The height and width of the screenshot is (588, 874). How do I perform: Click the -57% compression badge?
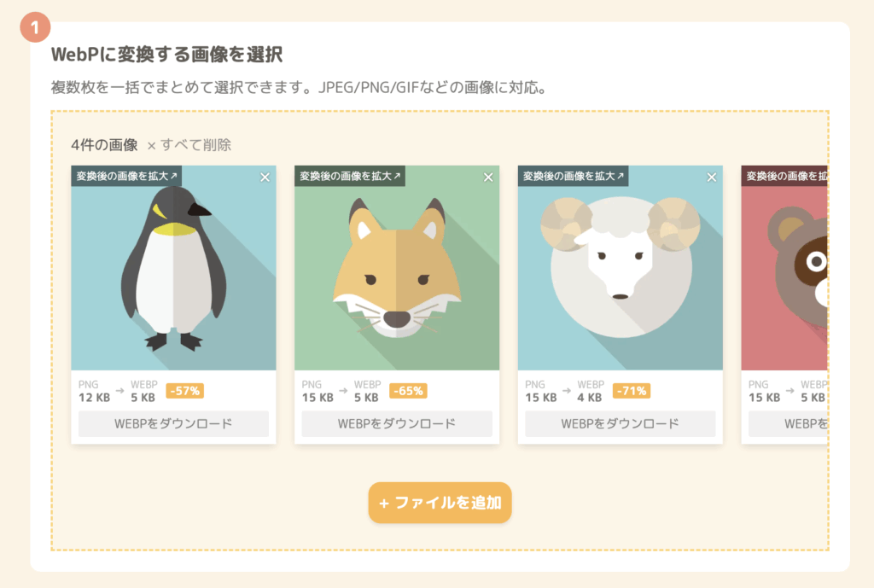185,391
